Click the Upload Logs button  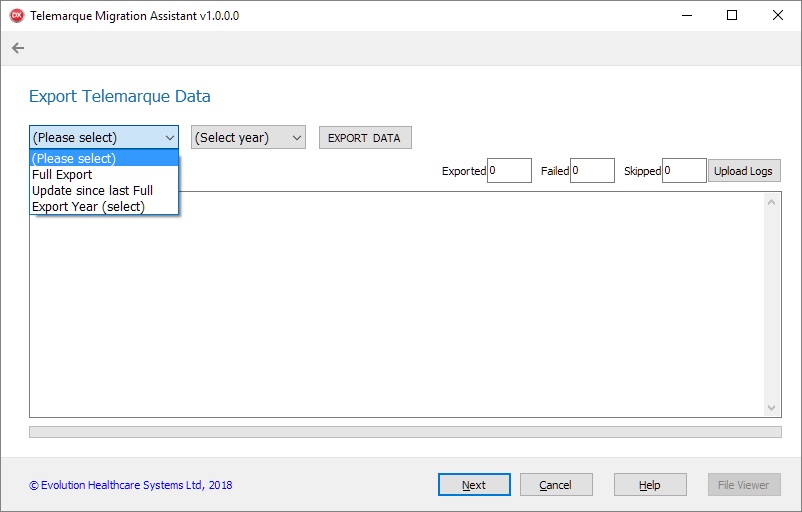744,171
